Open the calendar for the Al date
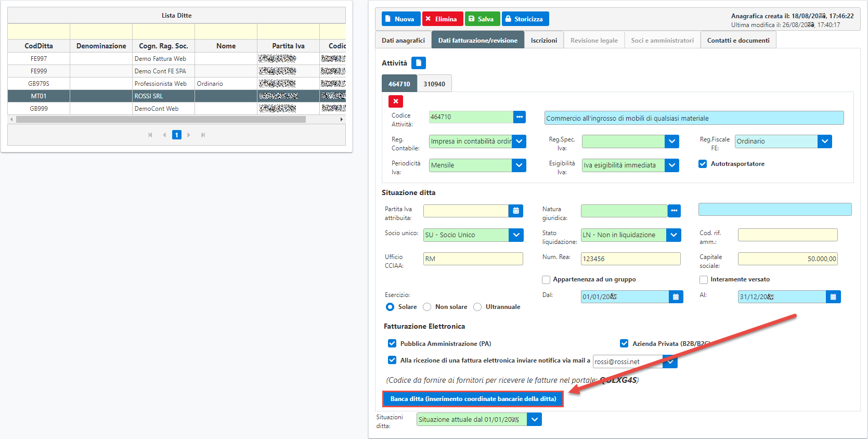868x439 pixels. pos(833,296)
